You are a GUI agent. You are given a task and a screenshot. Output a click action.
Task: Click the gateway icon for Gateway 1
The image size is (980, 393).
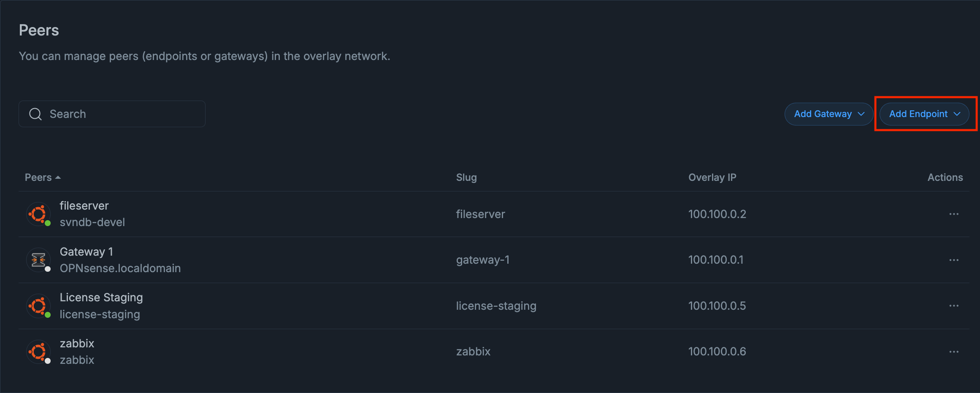[x=38, y=259]
